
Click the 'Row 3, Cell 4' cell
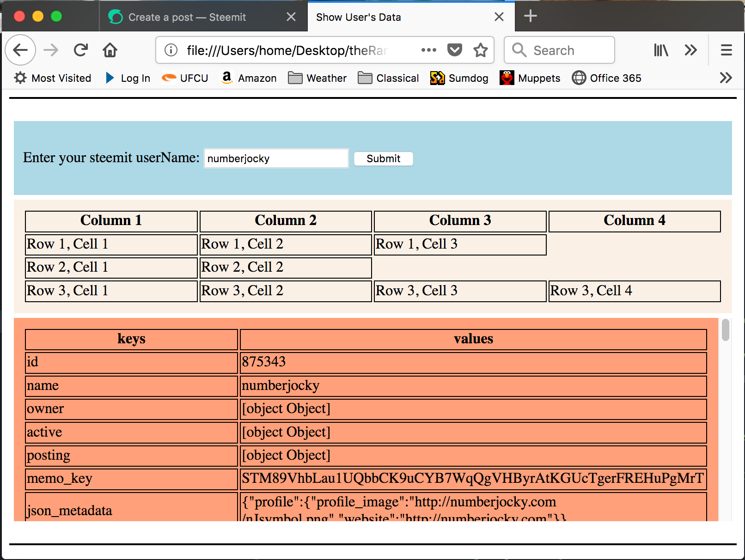pos(635,291)
